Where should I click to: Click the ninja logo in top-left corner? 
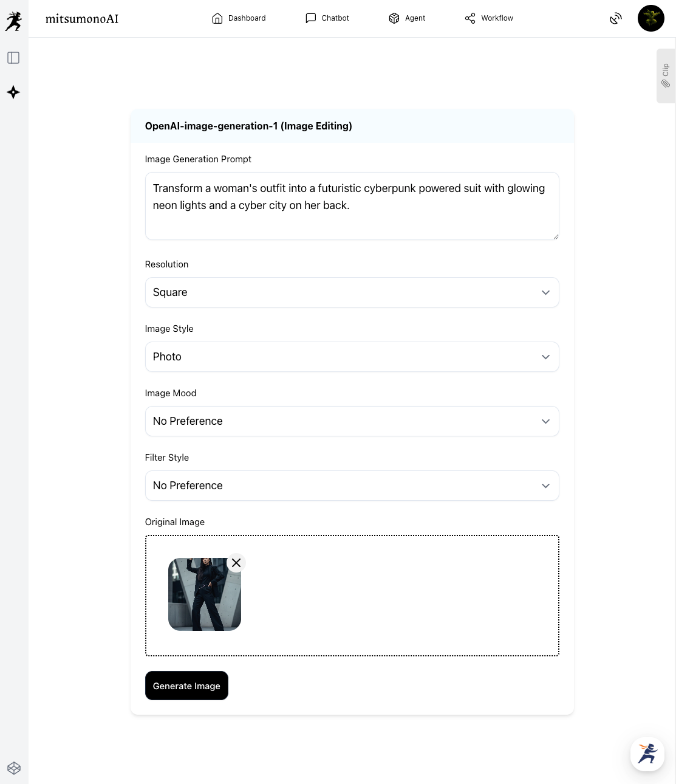pos(13,21)
